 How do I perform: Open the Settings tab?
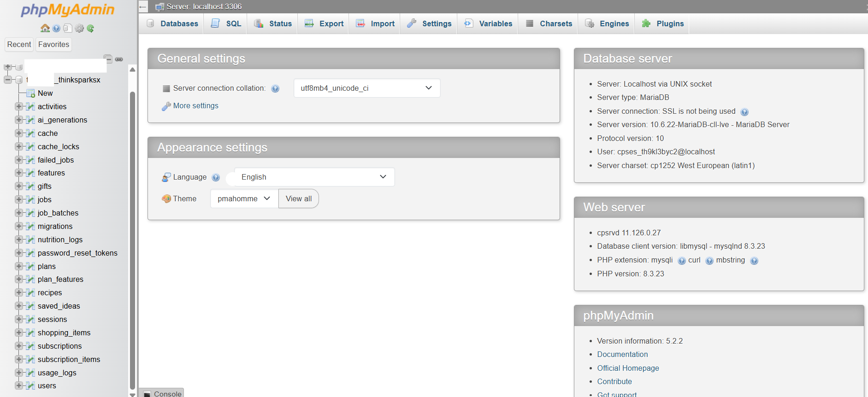(429, 23)
